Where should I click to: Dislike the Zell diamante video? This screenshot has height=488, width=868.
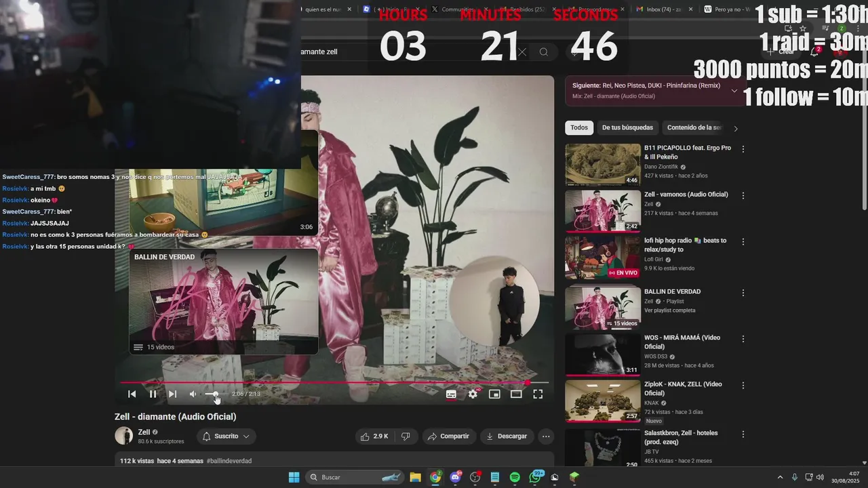click(406, 436)
